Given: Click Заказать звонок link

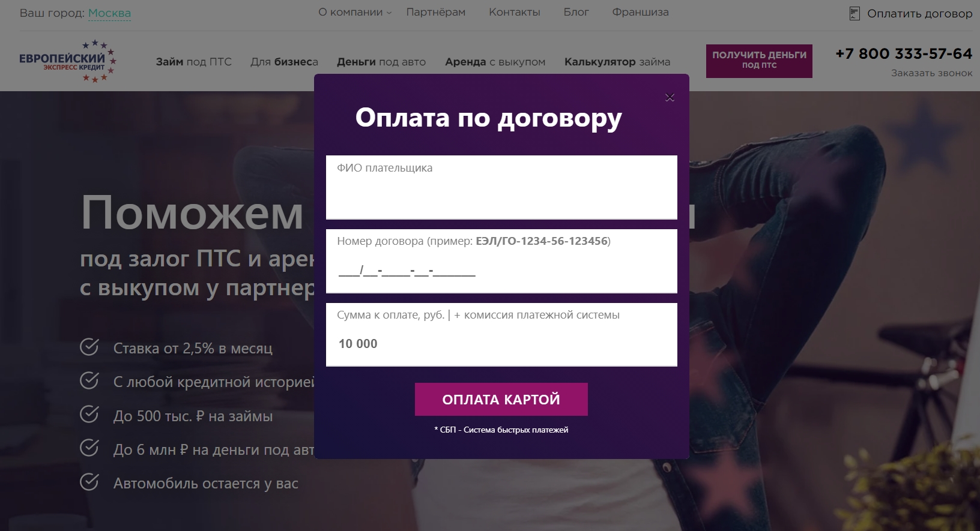Looking at the screenshot, I should pos(931,73).
